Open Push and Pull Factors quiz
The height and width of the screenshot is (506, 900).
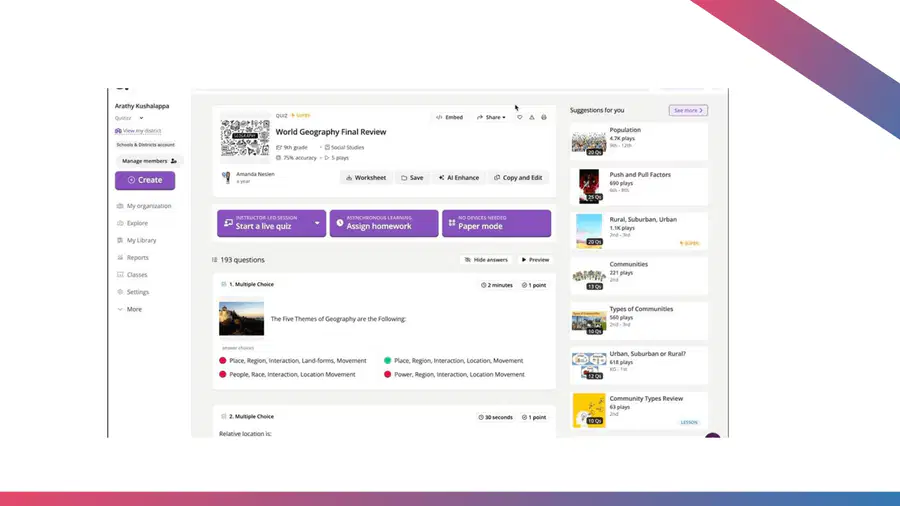click(x=639, y=186)
